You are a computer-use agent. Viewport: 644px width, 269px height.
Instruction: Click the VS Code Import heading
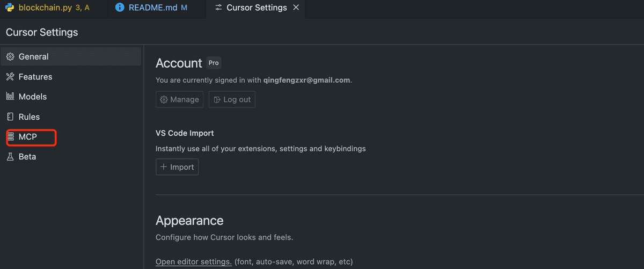pos(185,133)
